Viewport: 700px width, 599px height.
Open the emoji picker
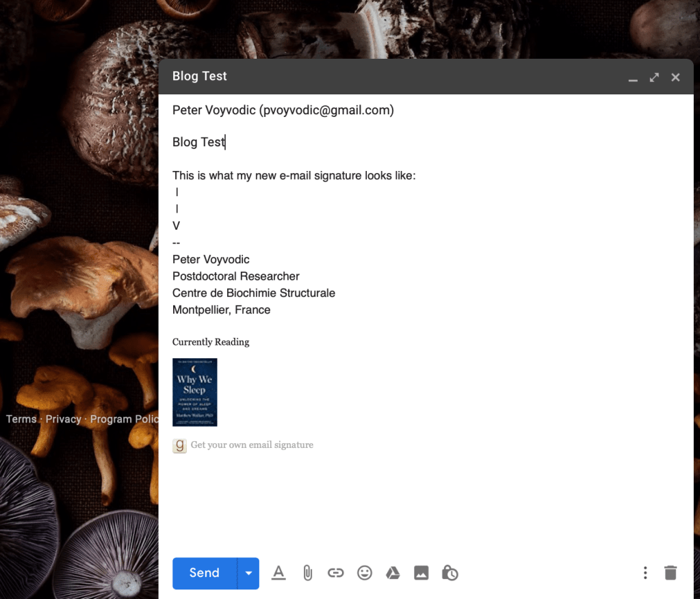click(x=365, y=573)
